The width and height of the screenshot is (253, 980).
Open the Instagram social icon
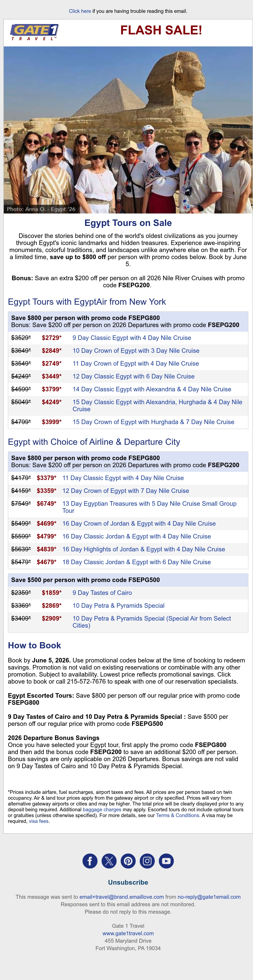(147, 861)
